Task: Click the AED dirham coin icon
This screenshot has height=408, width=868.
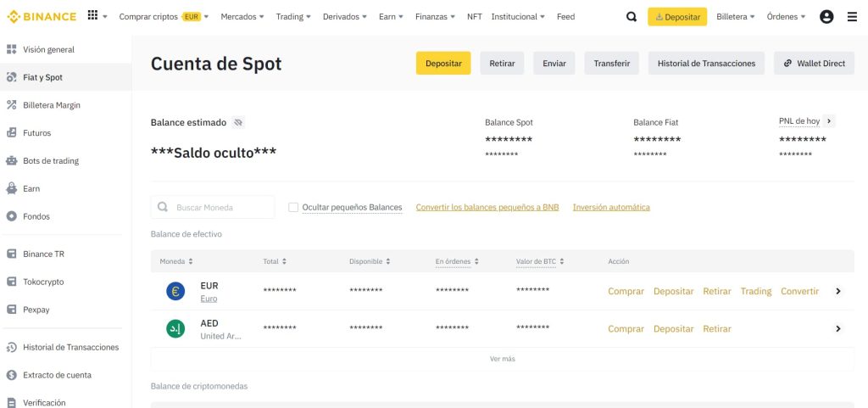Action: [175, 329]
